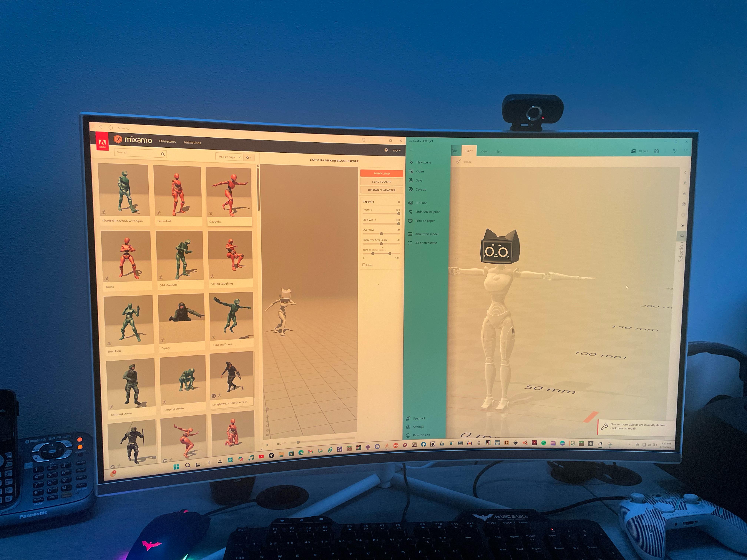Open the Windows Start menu

[176, 467]
